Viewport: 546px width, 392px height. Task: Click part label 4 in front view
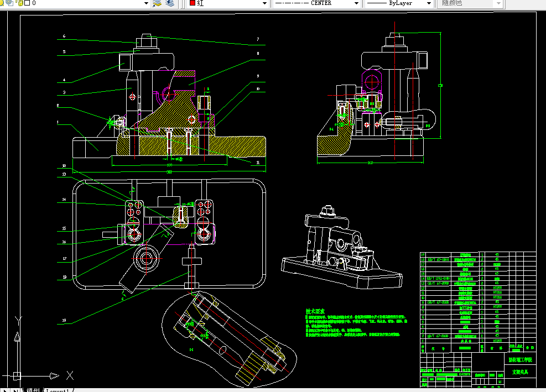tap(64, 80)
